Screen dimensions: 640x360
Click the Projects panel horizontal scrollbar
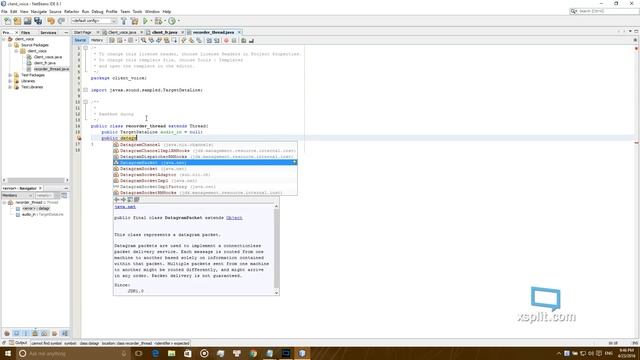36,180
